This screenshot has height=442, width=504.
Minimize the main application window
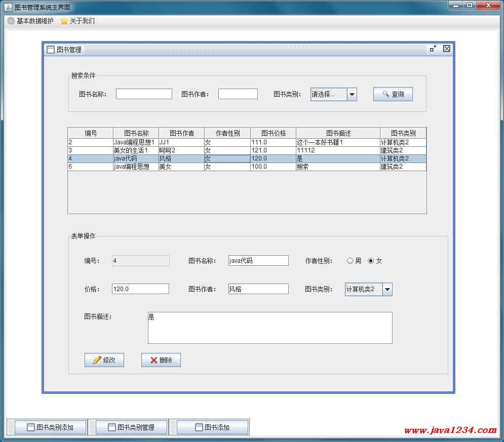[x=455, y=6]
